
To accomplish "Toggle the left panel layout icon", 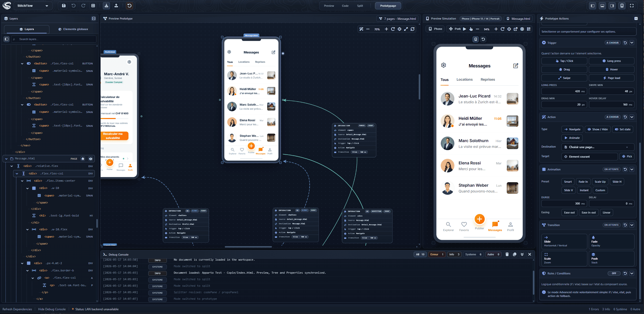I will coord(593,6).
